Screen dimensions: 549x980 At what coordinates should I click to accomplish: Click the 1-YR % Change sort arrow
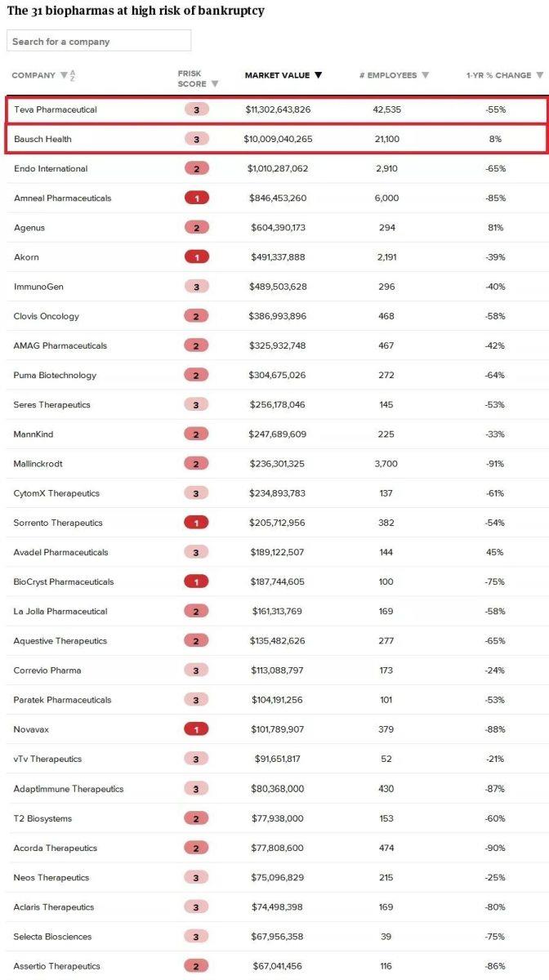coord(539,76)
